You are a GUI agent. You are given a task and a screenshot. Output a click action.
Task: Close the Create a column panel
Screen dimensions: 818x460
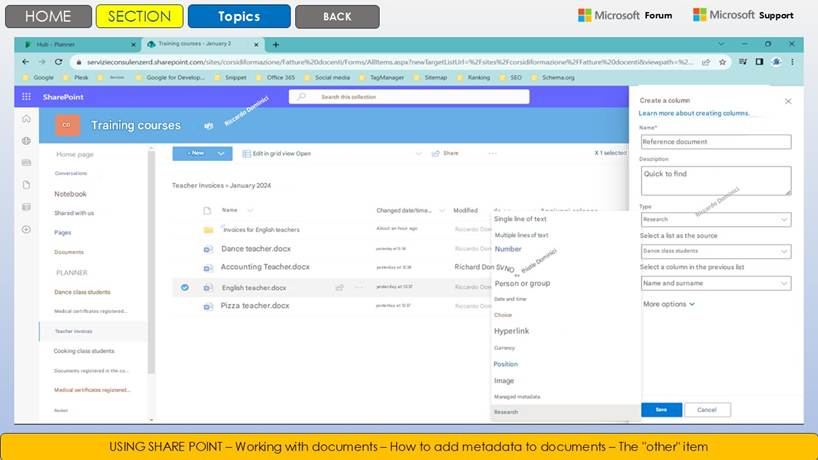tap(788, 101)
